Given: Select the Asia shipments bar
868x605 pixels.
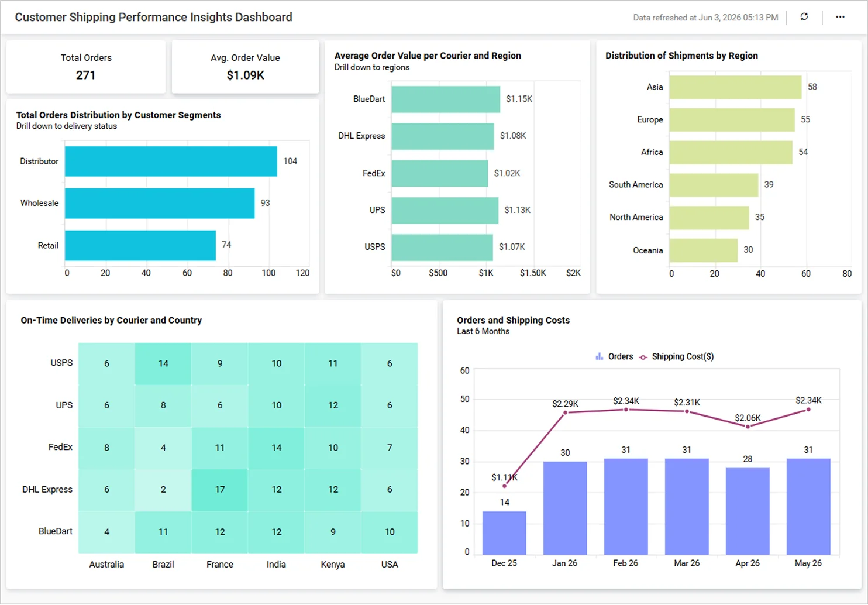Looking at the screenshot, I should pos(736,87).
